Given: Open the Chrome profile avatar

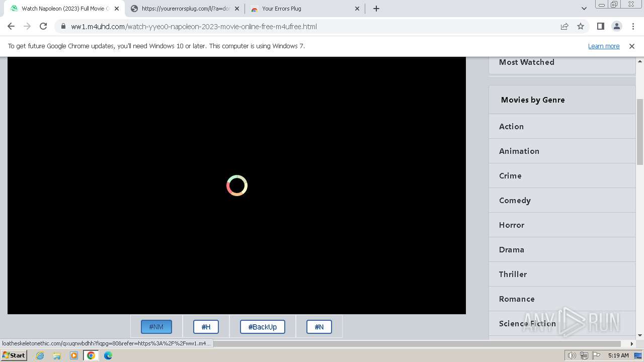Looking at the screenshot, I should pyautogui.click(x=617, y=26).
